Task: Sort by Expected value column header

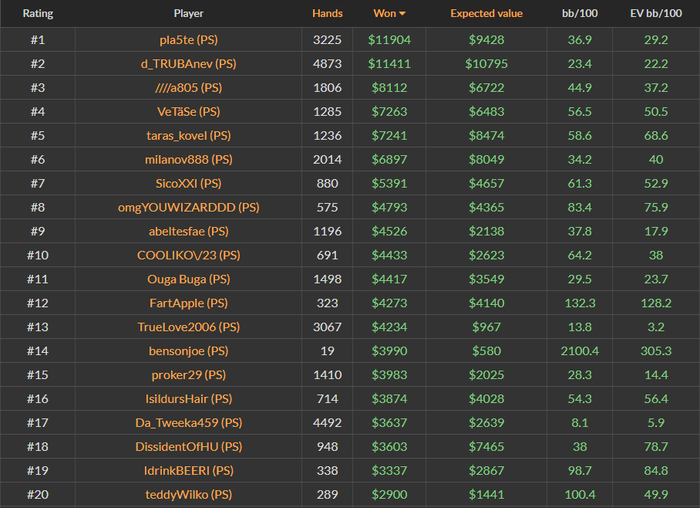Action: pyautogui.click(x=485, y=14)
